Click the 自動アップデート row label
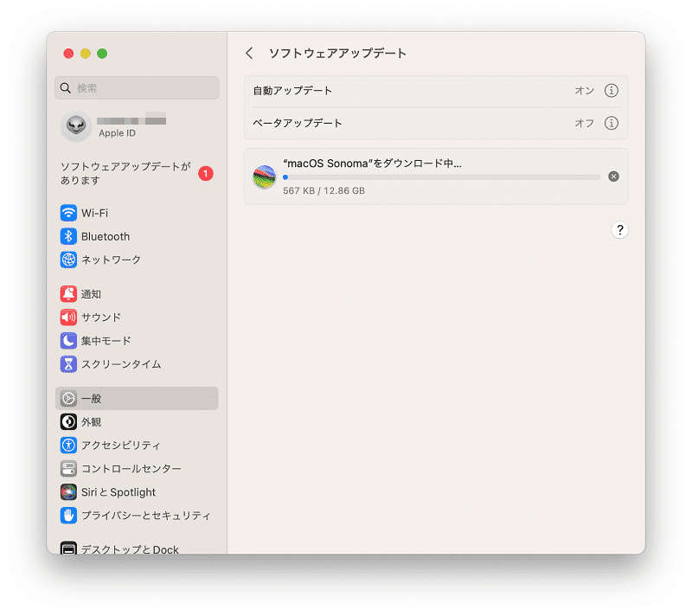The width and height of the screenshot is (692, 616). 292,91
